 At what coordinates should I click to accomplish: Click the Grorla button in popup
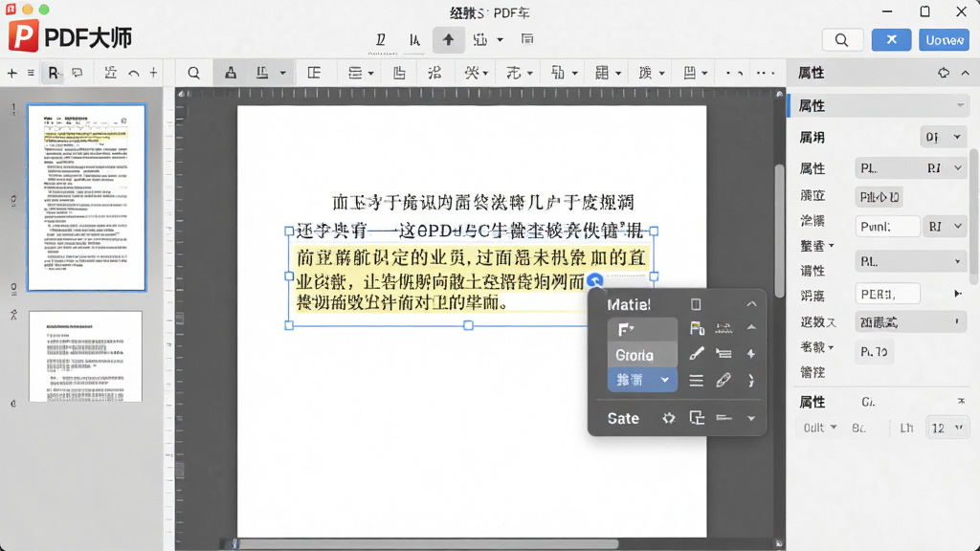(x=642, y=355)
